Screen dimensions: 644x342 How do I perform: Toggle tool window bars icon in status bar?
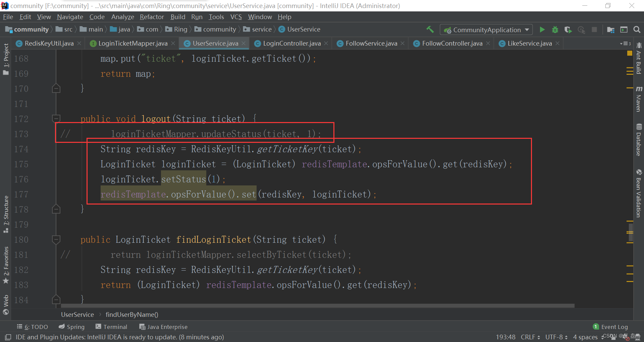pos(8,337)
